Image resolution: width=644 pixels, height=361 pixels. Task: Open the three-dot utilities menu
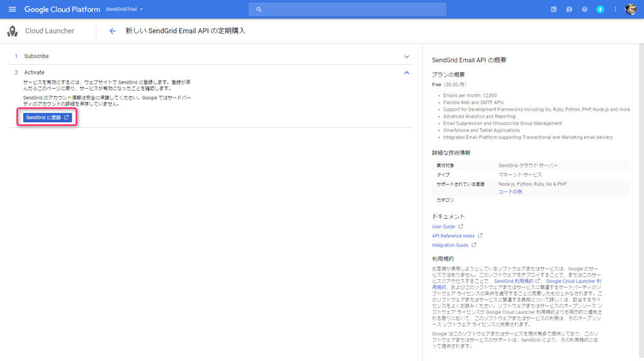tap(615, 9)
